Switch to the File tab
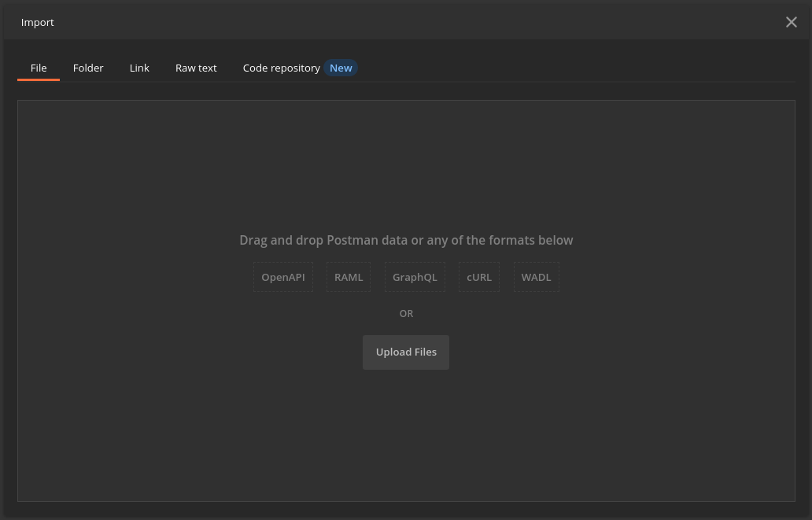This screenshot has width=812, height=520. [39, 68]
